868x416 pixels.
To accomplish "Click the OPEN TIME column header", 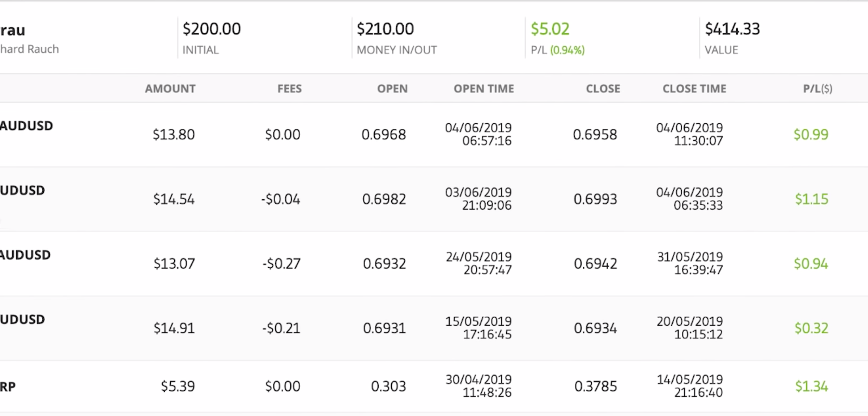I will click(x=484, y=89).
